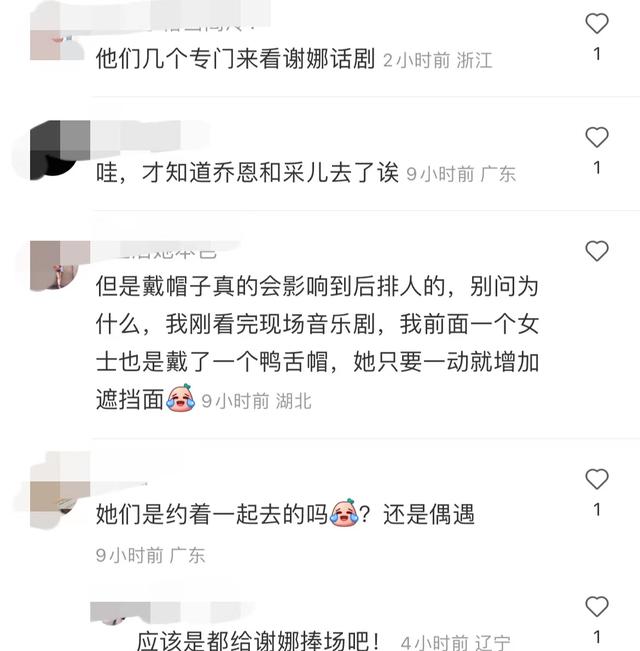Reply to comment 哇，才知道乔恩和采儿去了诶
Image resolution: width=640 pixels, height=651 pixels.
point(247,173)
